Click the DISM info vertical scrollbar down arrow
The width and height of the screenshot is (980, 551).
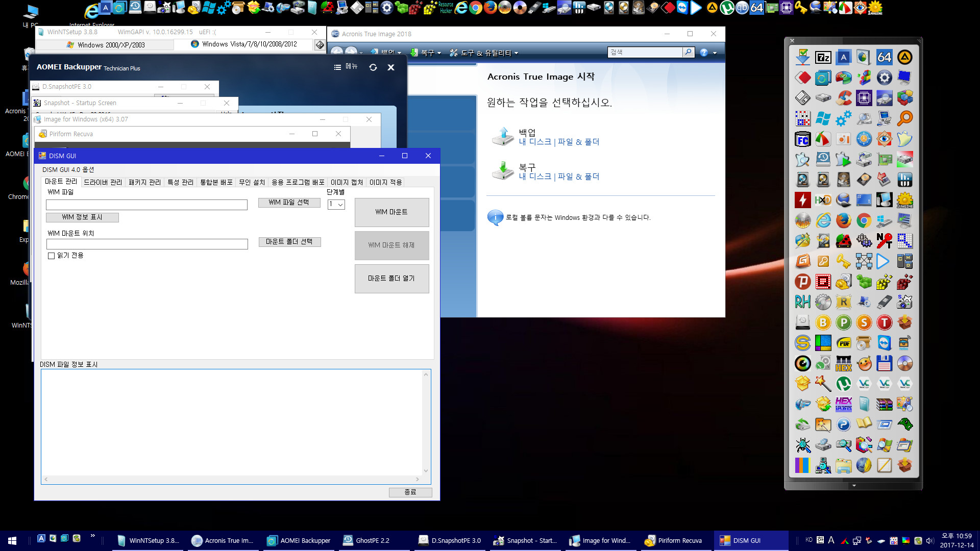[426, 471]
